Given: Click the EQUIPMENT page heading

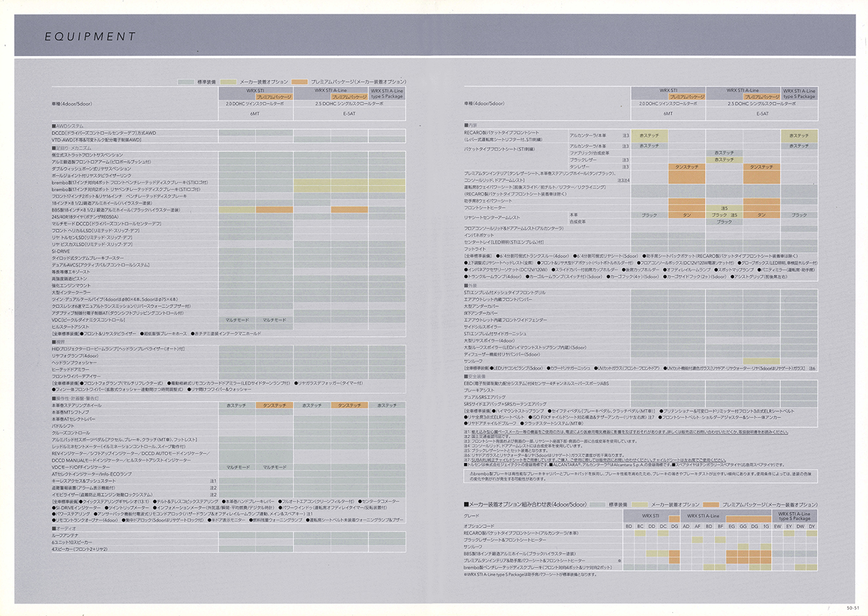Looking at the screenshot, I should point(90,37).
